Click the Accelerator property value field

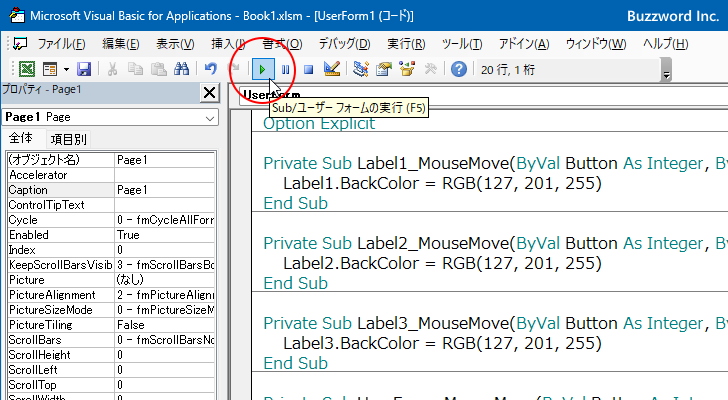[164, 175]
